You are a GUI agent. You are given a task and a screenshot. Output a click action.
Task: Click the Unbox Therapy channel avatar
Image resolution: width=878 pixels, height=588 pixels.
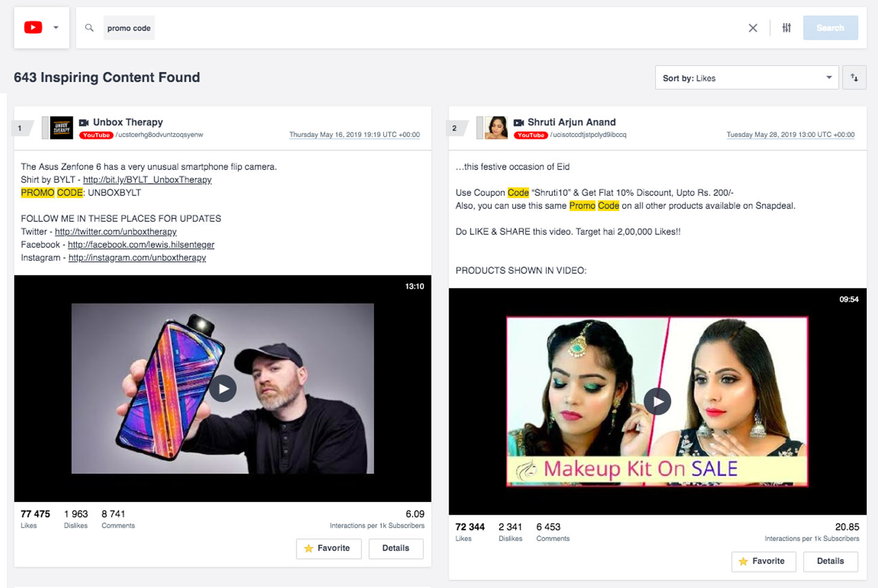coord(61,127)
